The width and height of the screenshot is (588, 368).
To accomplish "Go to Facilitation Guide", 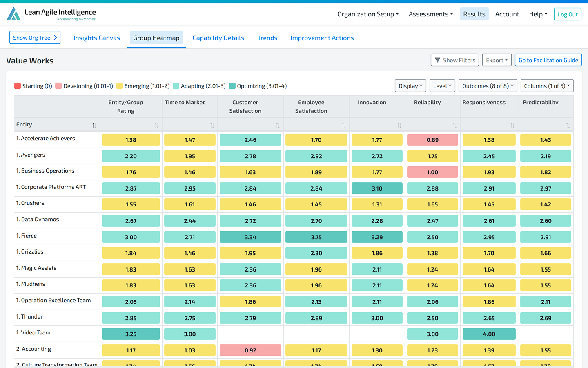I will click(548, 60).
